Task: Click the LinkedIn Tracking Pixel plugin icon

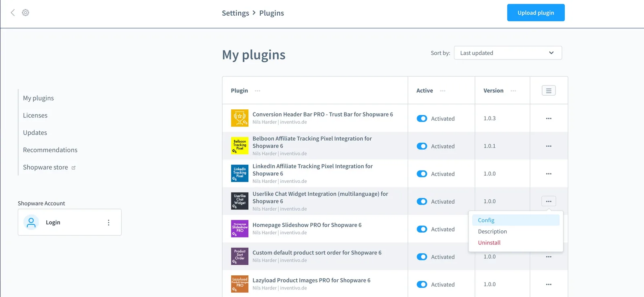Action: (239, 174)
